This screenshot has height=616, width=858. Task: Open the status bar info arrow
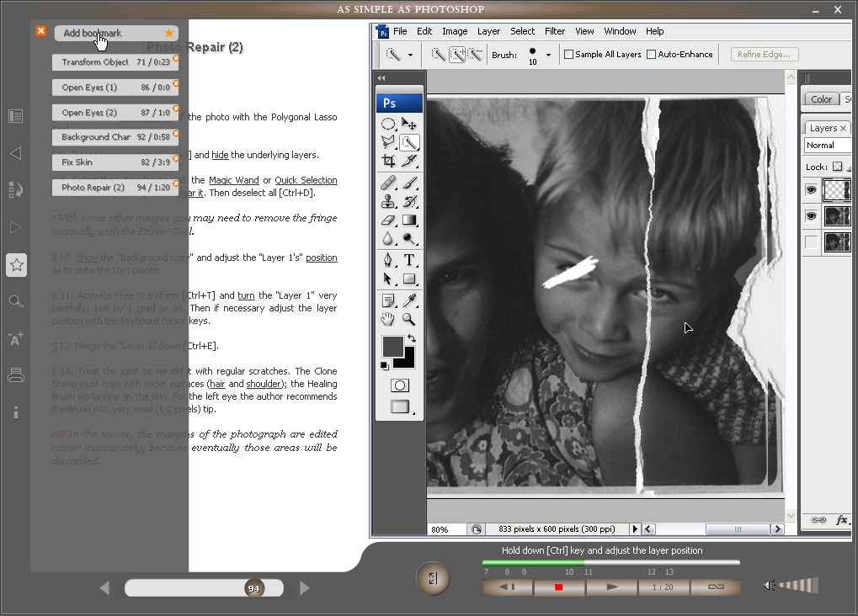tap(635, 529)
